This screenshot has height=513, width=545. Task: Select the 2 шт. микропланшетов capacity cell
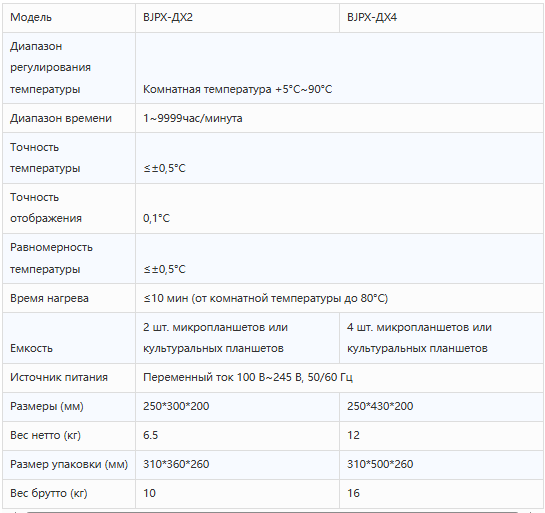pos(237,338)
